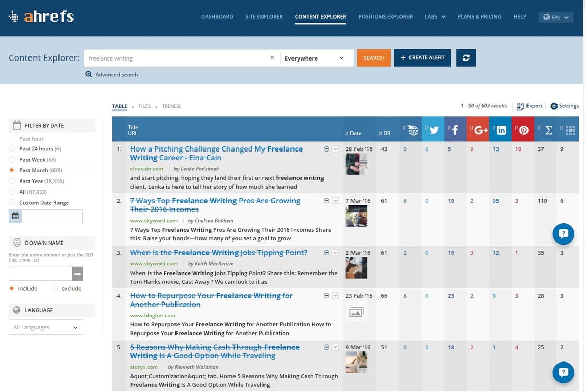This screenshot has width=586, height=392.
Task: Open the Advanced search link
Action: (116, 75)
